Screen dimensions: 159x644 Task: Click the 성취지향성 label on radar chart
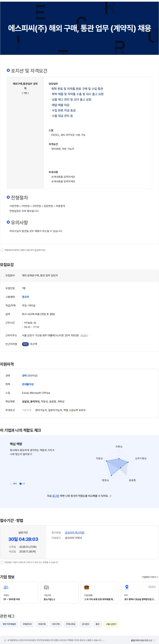141,458
